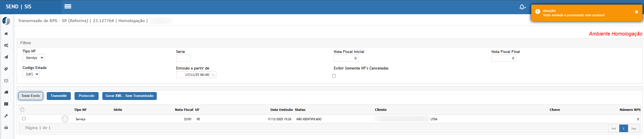Select checkbox for nota fiscal 32101 row
The height and width of the screenshot is (139, 644).
pos(24,118)
